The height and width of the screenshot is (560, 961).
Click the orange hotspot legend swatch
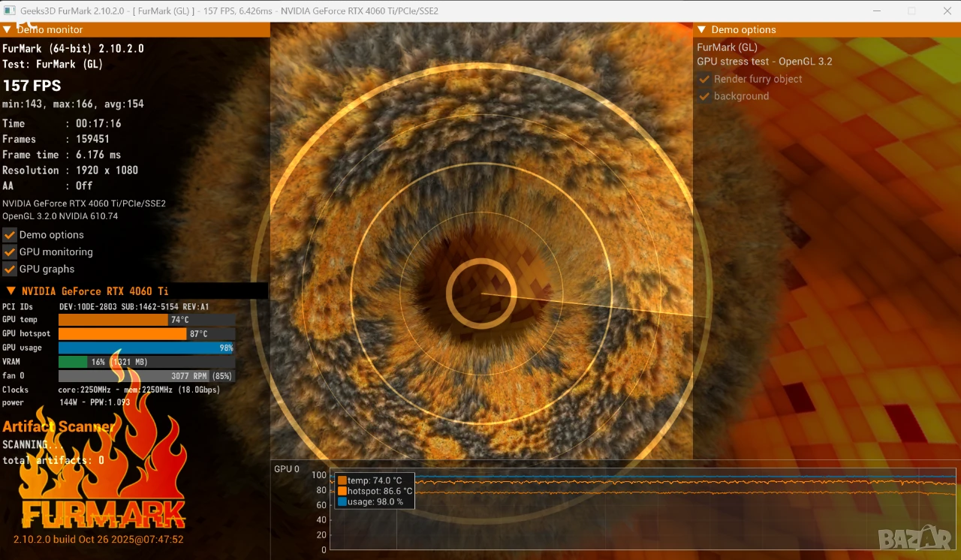[x=342, y=491]
